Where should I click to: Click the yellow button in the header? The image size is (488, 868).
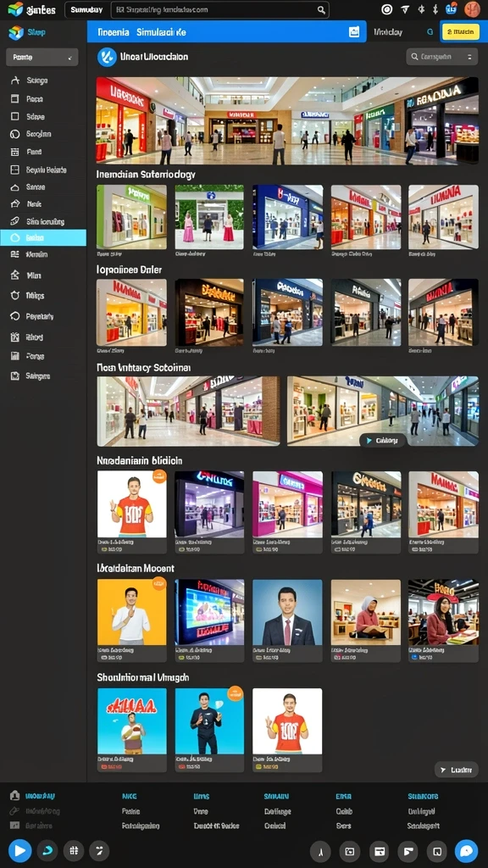coord(460,32)
